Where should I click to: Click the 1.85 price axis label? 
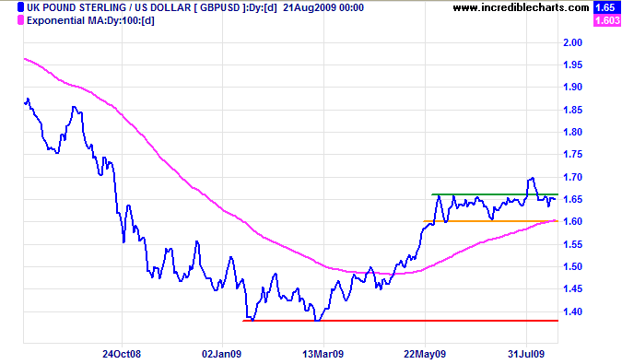[572, 110]
